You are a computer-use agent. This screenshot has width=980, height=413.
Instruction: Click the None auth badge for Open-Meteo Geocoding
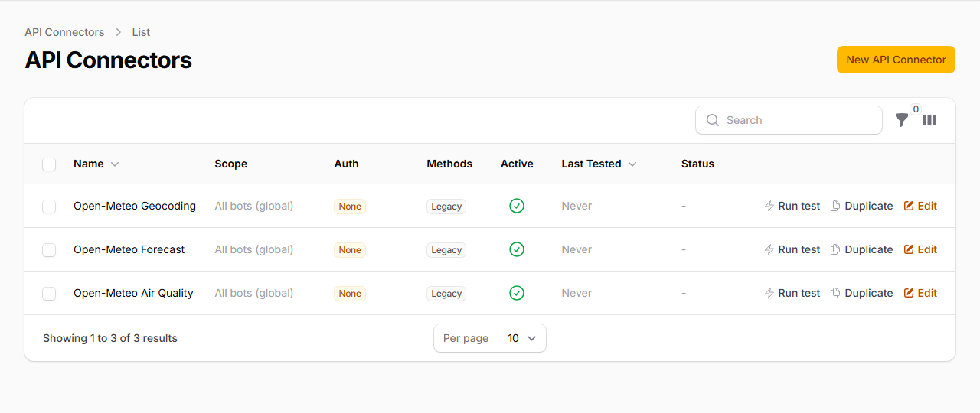(350, 206)
